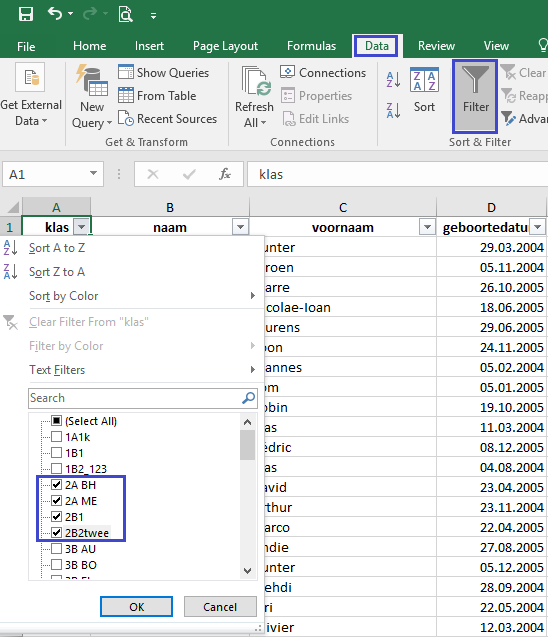Choose Sort Z to A in filter menu

56,272
